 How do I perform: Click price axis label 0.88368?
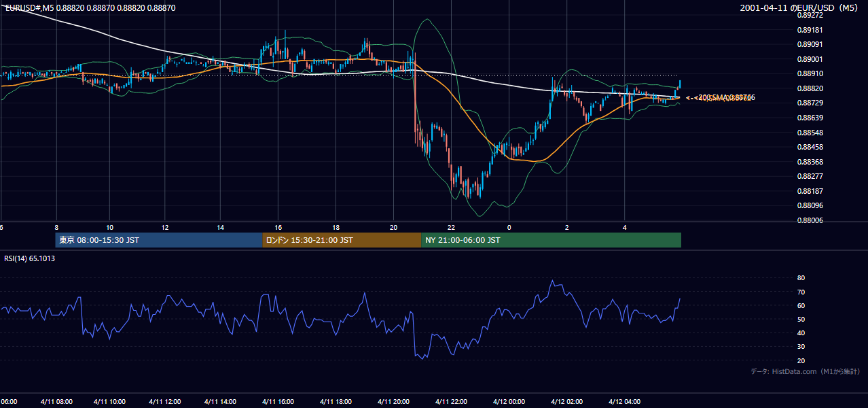[x=810, y=162]
